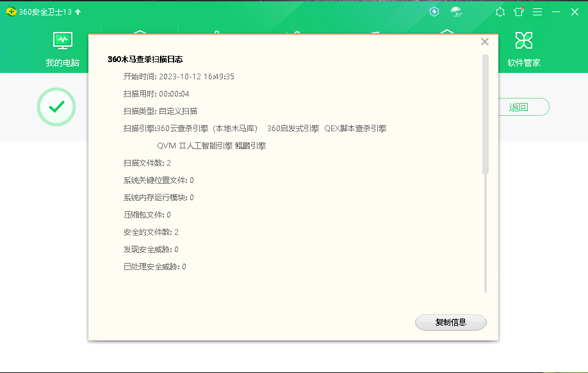Click the 360木马查杀扫描日志 heading
The height and width of the screenshot is (373, 588).
(x=145, y=59)
